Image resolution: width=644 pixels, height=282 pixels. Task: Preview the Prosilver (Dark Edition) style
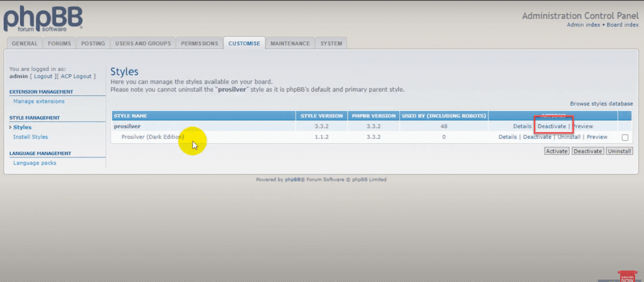coord(597,137)
